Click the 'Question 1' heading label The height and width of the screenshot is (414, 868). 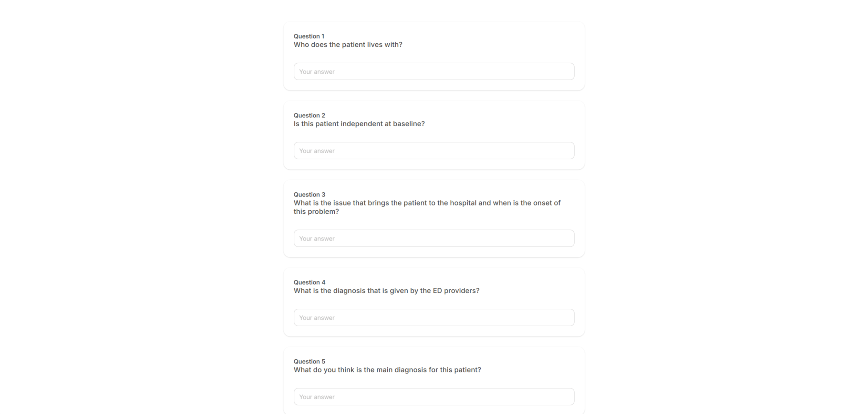(x=309, y=36)
